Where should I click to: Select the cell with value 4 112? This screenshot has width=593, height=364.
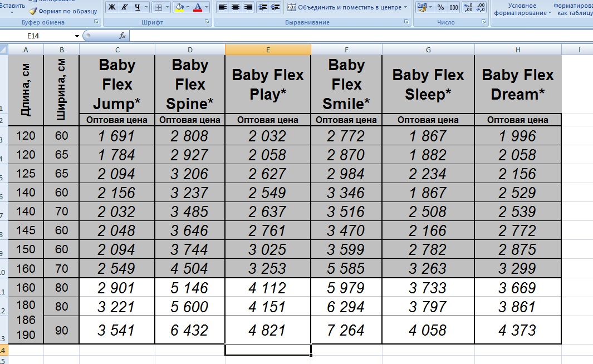[268, 288]
